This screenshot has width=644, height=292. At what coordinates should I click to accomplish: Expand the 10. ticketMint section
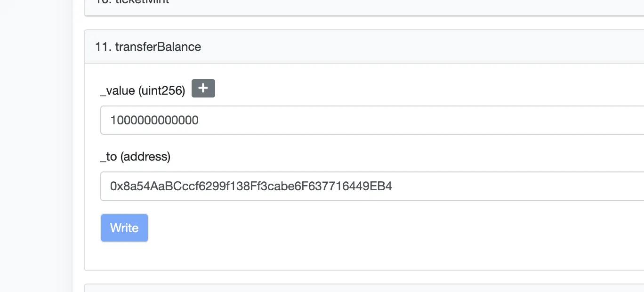click(x=330, y=4)
